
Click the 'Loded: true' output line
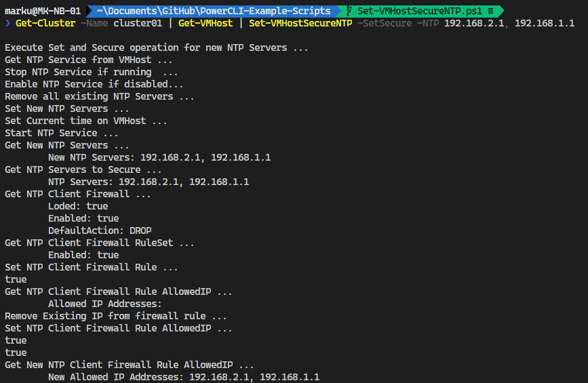click(x=78, y=206)
